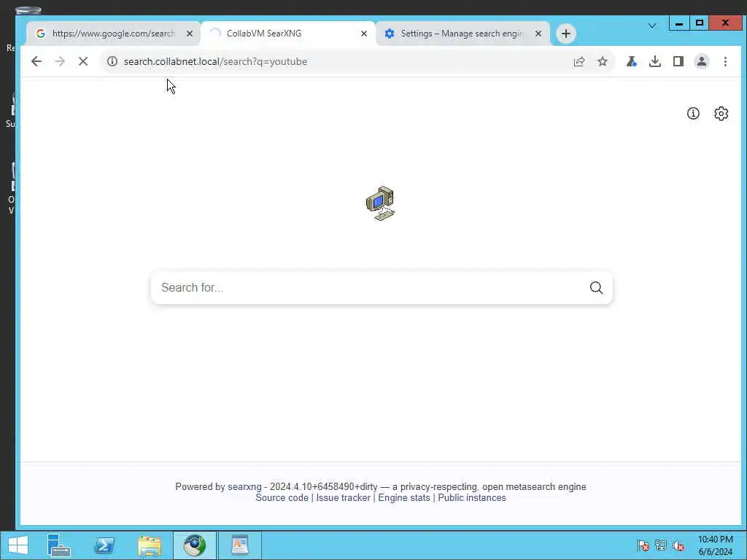Open the document app taskbar icon
747x560 pixels.
pos(239,545)
